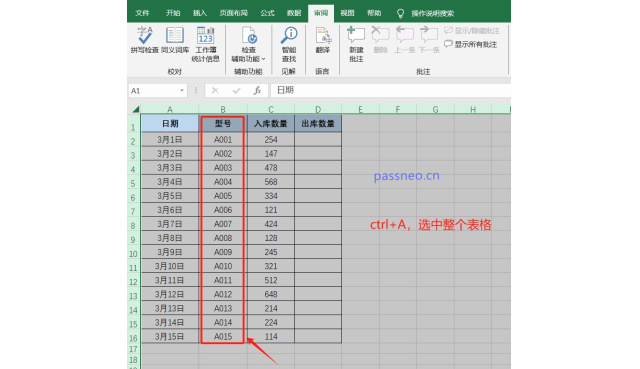Click the 操作说明搜索 search field
The image size is (640, 369).
click(x=433, y=13)
